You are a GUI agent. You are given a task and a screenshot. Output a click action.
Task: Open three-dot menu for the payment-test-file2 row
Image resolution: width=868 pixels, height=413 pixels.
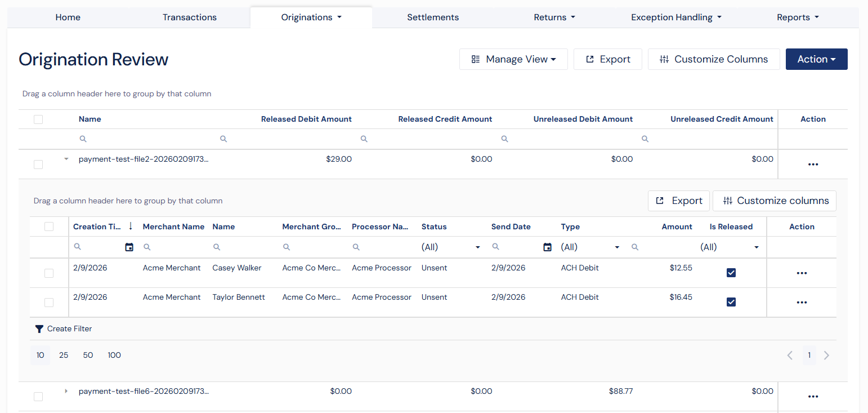pyautogui.click(x=813, y=165)
